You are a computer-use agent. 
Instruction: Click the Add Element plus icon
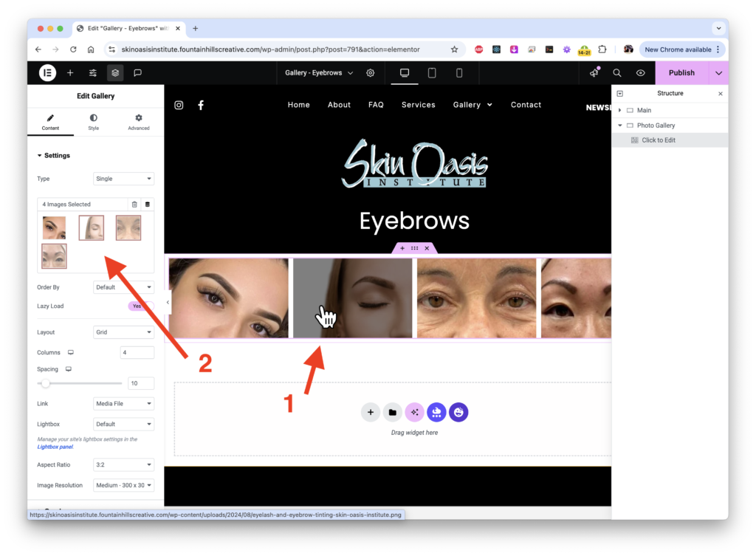[x=70, y=72]
